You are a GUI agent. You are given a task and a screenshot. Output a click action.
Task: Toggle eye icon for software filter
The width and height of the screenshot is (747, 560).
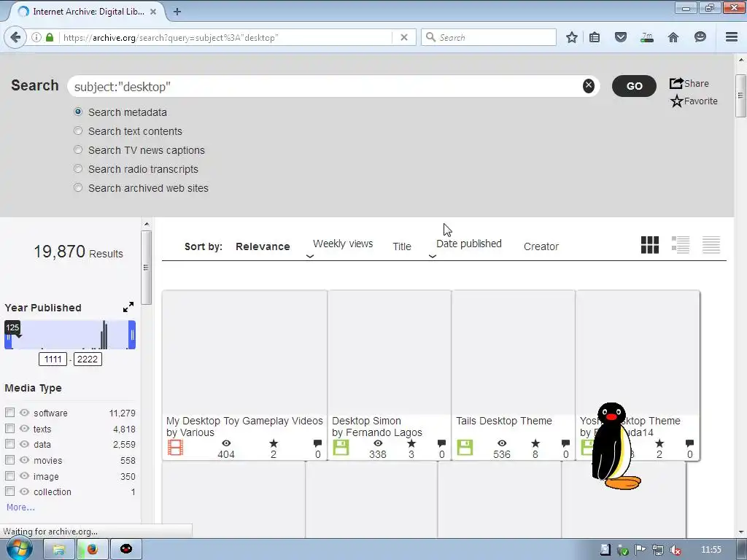[24, 413]
